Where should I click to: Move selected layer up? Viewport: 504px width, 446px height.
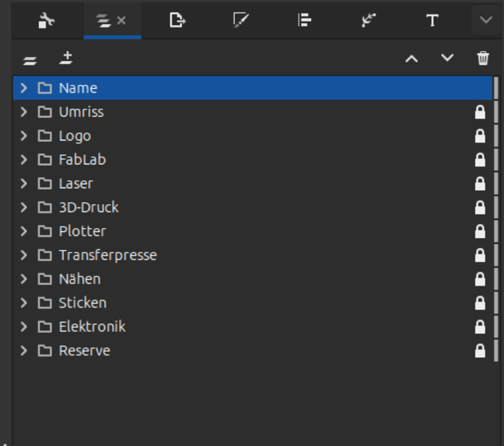pyautogui.click(x=411, y=58)
